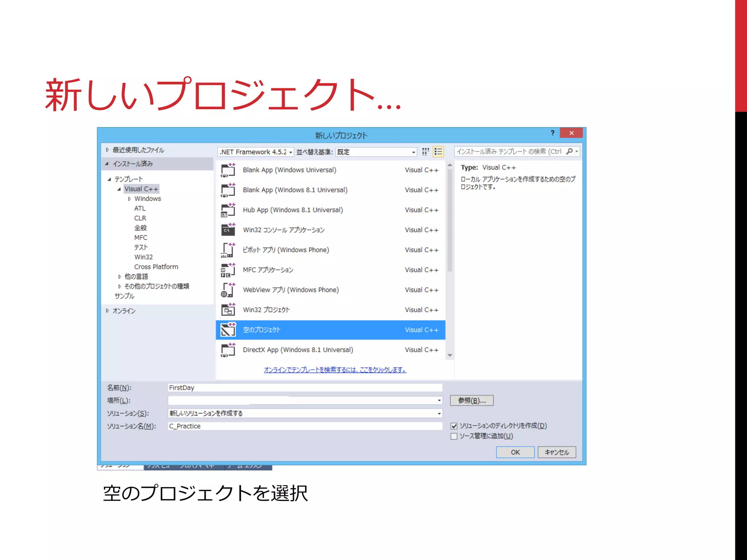Click the template search magnifier icon
The width and height of the screenshot is (747, 560).
point(570,151)
